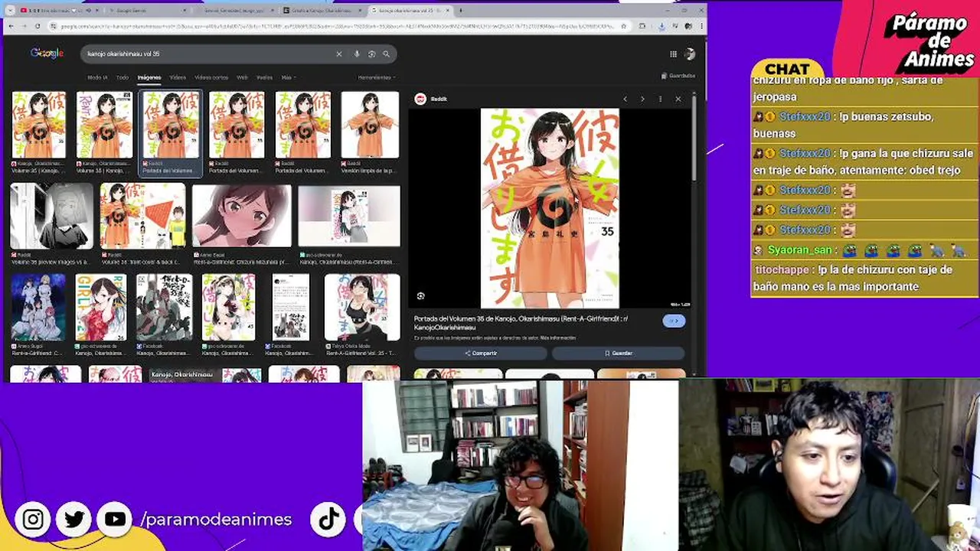This screenshot has height=551, width=980.
Task: Open the Versión limpia thumbnail
Action: click(370, 125)
